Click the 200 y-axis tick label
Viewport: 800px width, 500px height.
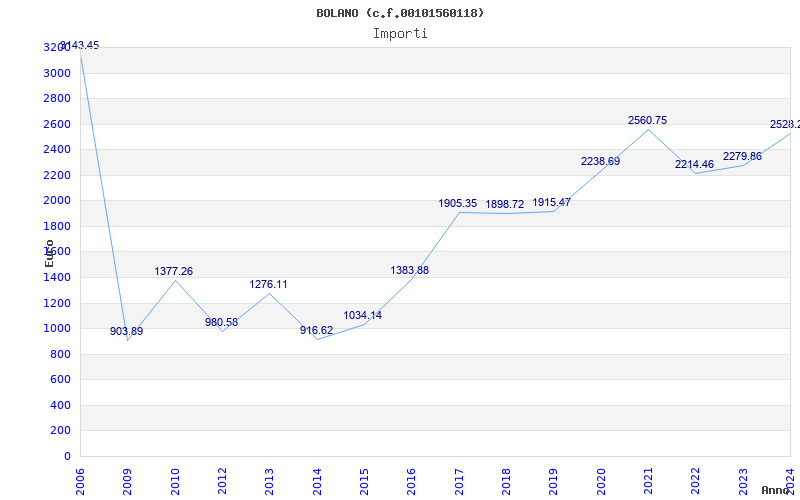pos(60,431)
